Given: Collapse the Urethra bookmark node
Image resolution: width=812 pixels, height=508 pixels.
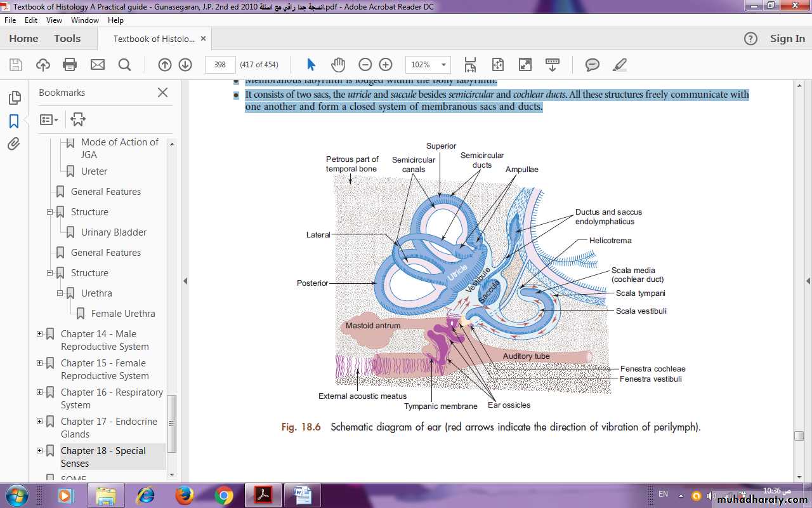Looking at the screenshot, I should point(60,293).
